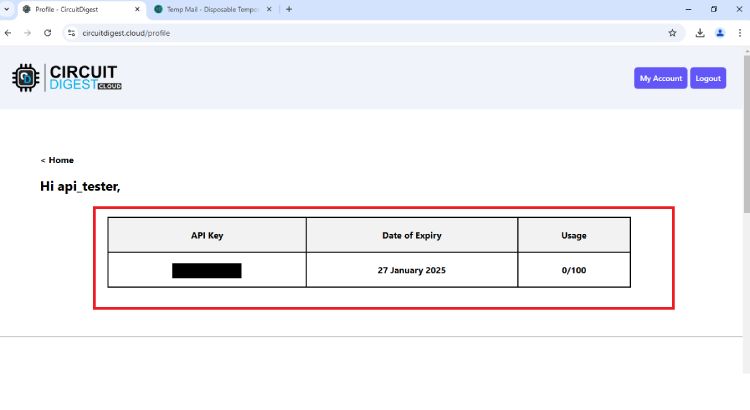Expand the tab search dropdown arrow
The width and height of the screenshot is (750, 410).
pyautogui.click(x=7, y=9)
